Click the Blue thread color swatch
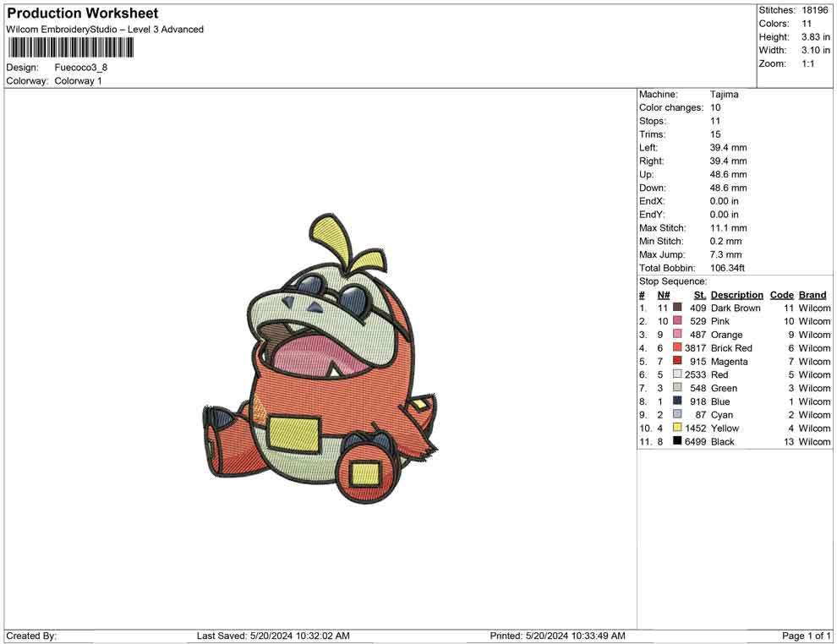The width and height of the screenshot is (837, 644). [677, 401]
